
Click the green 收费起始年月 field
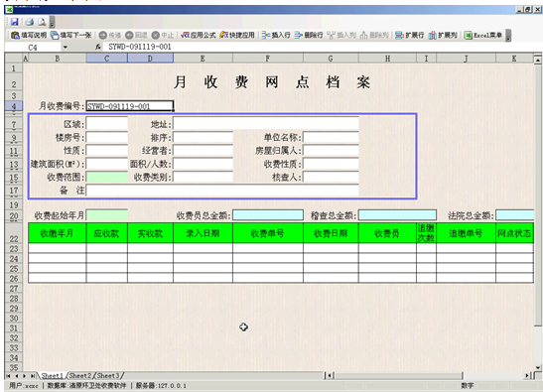(x=106, y=215)
